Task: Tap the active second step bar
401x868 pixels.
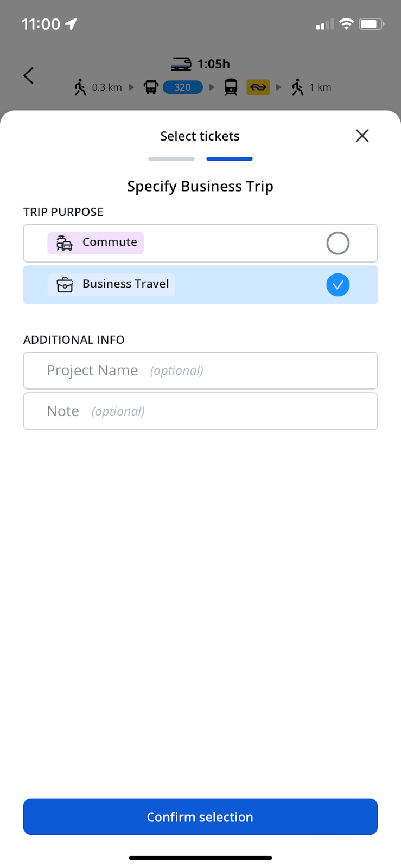Action: click(230, 159)
